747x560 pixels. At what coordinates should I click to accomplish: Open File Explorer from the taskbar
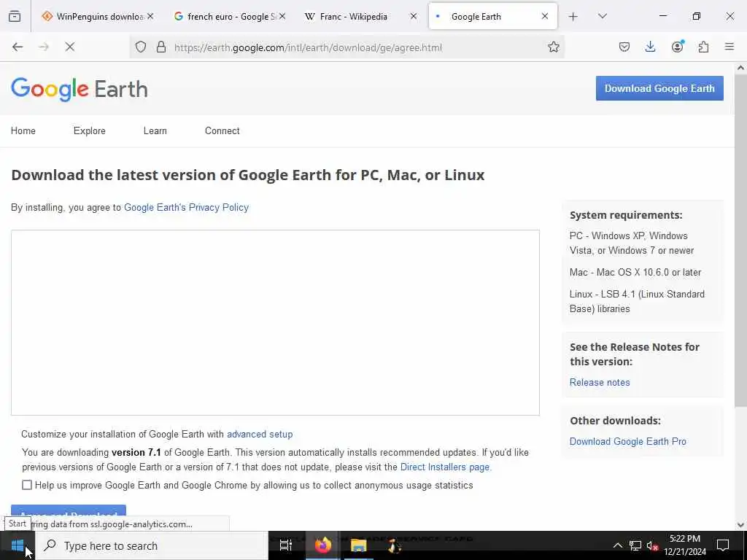coord(358,545)
